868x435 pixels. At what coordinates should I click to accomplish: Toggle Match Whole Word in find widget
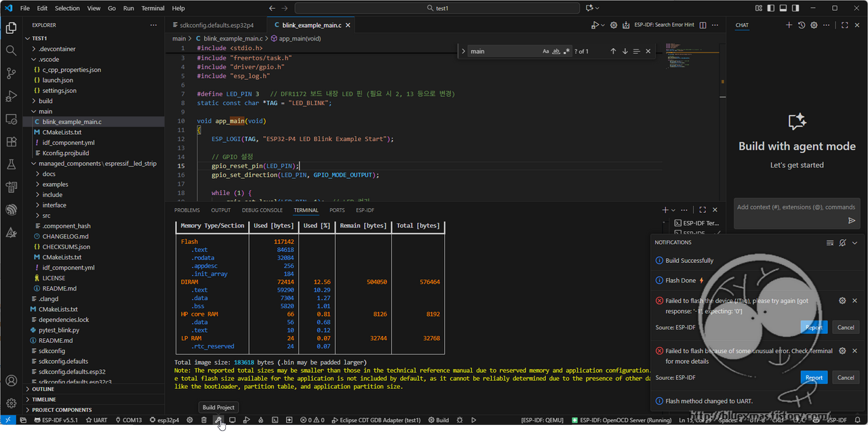[556, 51]
